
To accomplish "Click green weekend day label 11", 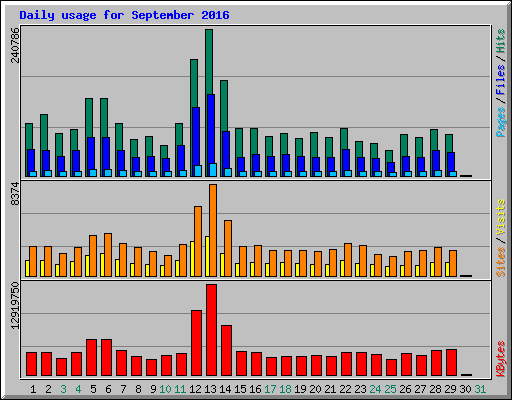I will point(180,389).
